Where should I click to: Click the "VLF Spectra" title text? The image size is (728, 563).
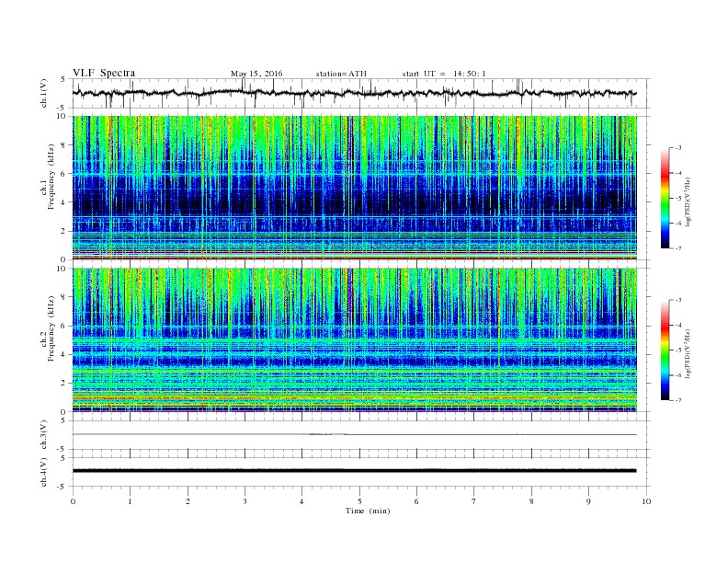(x=104, y=73)
